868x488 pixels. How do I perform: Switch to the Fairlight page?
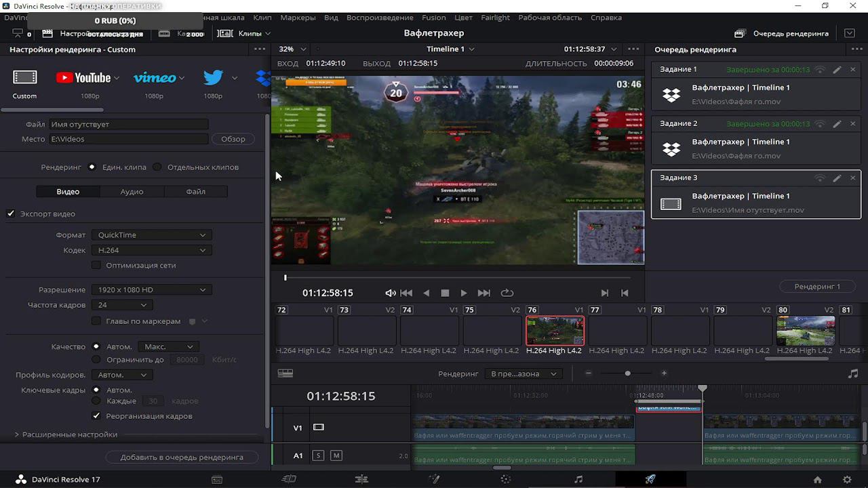click(578, 479)
